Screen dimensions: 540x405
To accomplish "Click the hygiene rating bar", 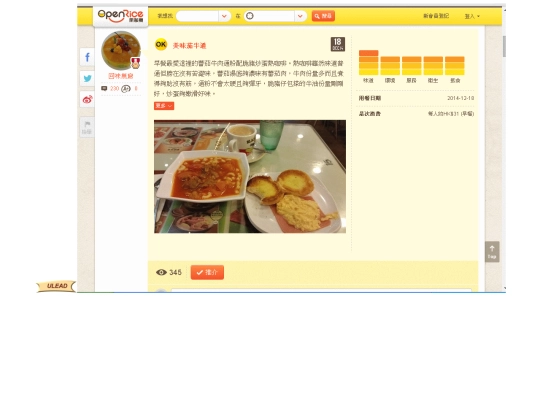I will [433, 65].
